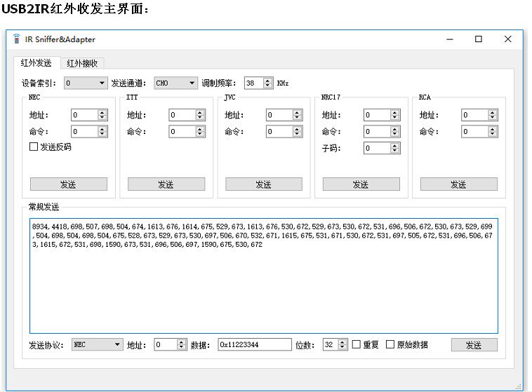Minimize the IR Sniffer&Adapter window

coord(450,39)
